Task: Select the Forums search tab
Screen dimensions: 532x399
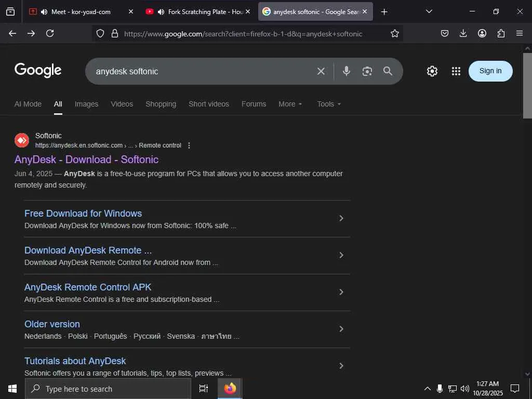Action: [254, 104]
